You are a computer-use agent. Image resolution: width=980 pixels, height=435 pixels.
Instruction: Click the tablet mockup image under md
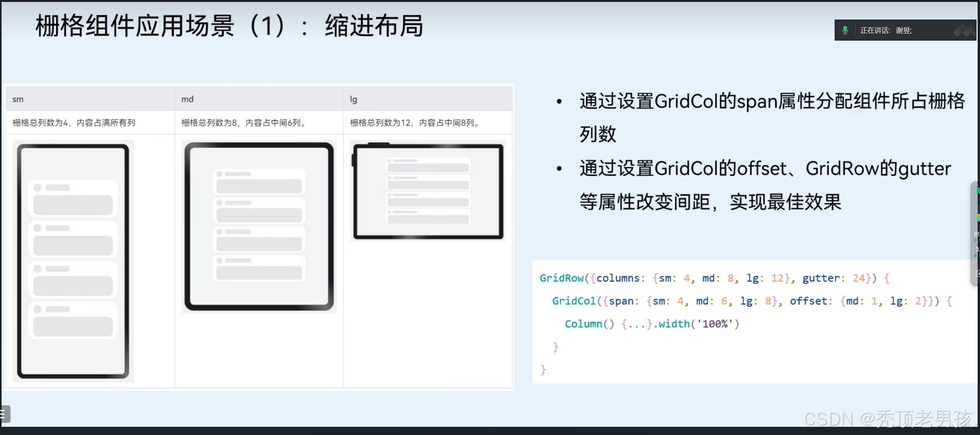(259, 226)
